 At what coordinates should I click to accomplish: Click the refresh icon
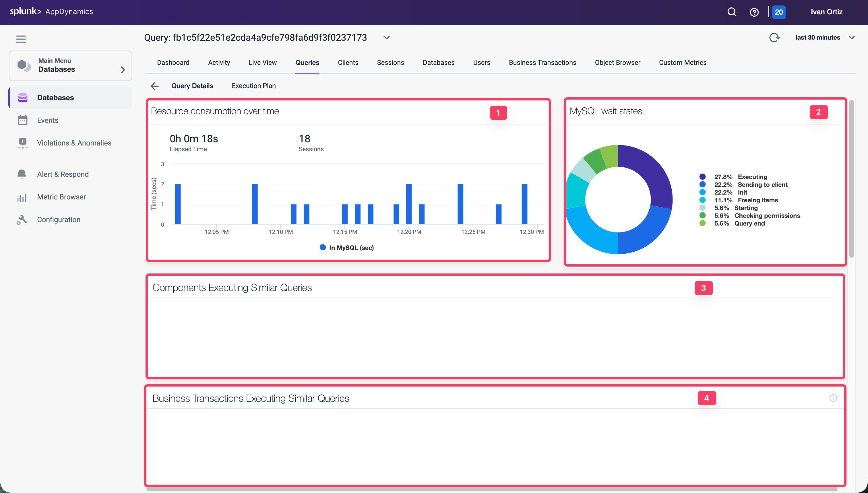[x=774, y=38]
